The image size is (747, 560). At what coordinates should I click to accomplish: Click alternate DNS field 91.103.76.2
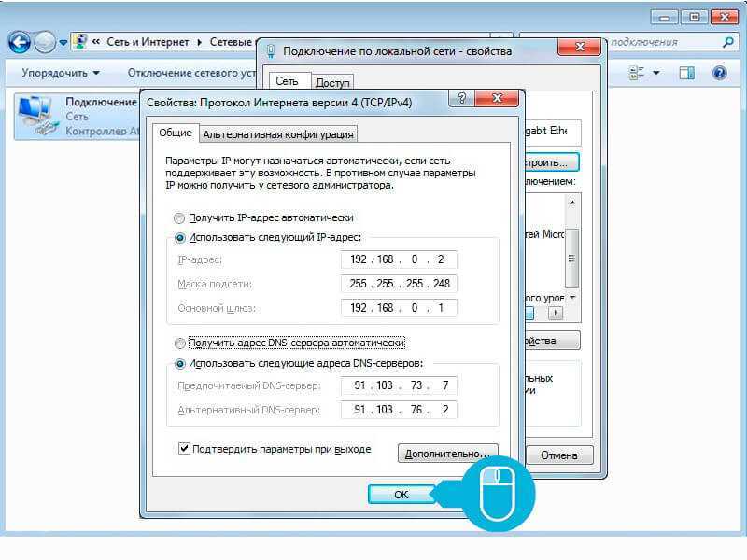399,410
